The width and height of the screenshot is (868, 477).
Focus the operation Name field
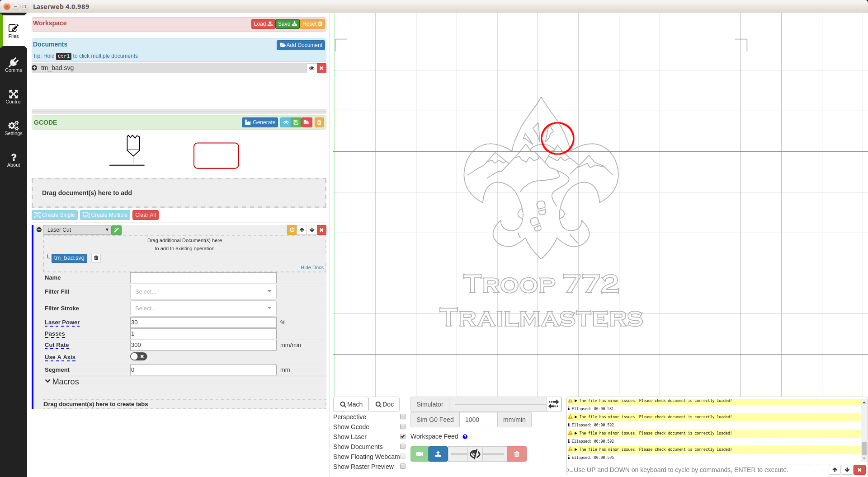[203, 278]
